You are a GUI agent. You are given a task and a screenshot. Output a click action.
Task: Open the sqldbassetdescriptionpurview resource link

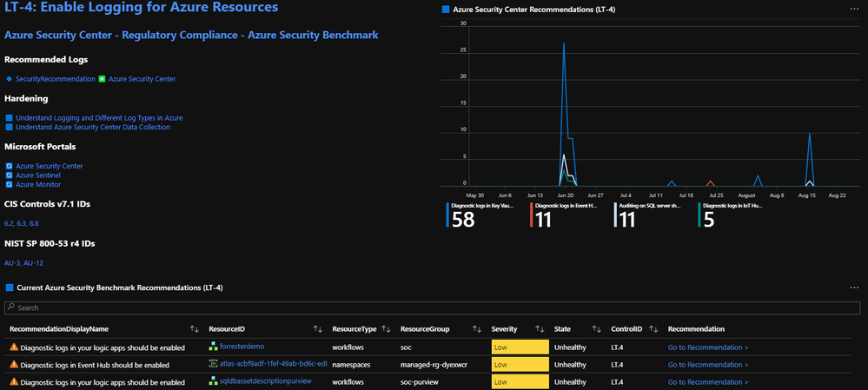[266, 381]
